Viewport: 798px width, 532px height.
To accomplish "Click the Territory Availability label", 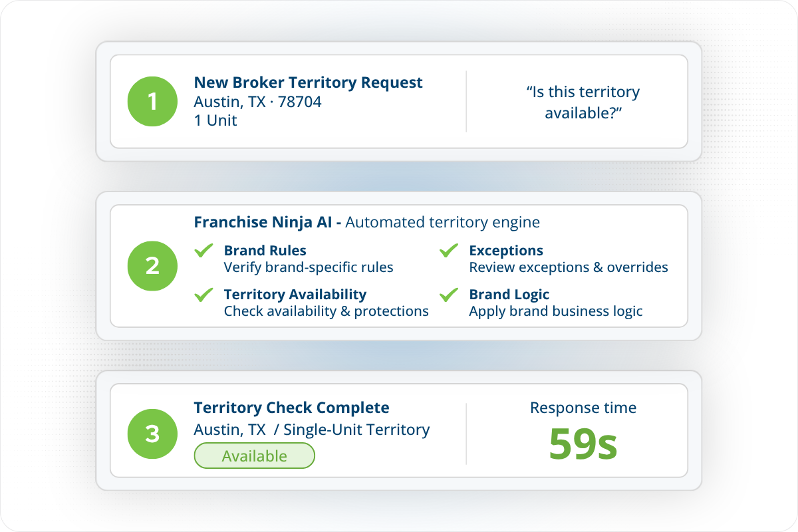I will [295, 294].
